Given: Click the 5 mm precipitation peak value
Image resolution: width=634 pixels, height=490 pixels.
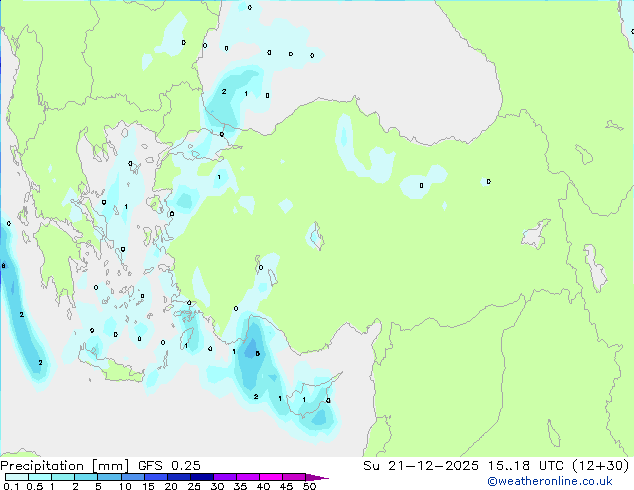Looking at the screenshot, I should 258,353.
